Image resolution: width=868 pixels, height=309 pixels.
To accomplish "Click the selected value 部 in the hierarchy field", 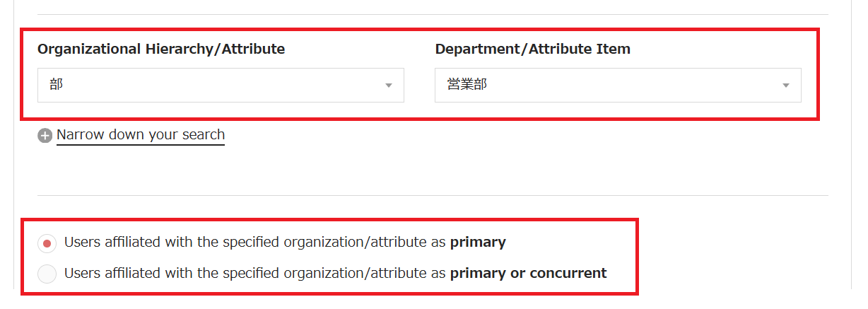I will [57, 85].
